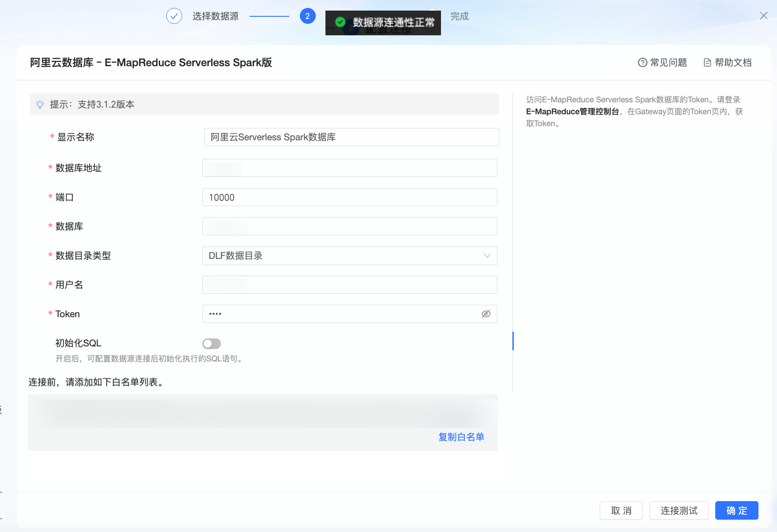Screen dimensions: 777x532
Task: Select the 完成 wizard step
Action: pyautogui.click(x=459, y=15)
